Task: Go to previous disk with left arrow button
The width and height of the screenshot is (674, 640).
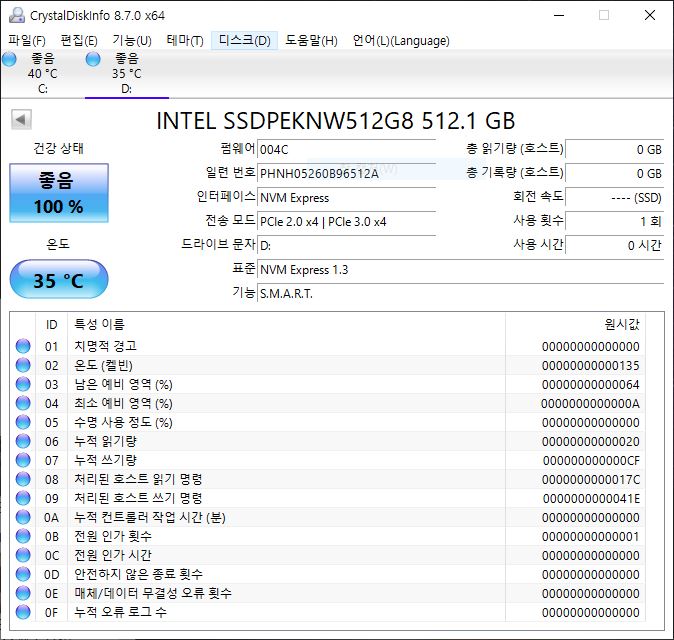Action: pos(21,119)
